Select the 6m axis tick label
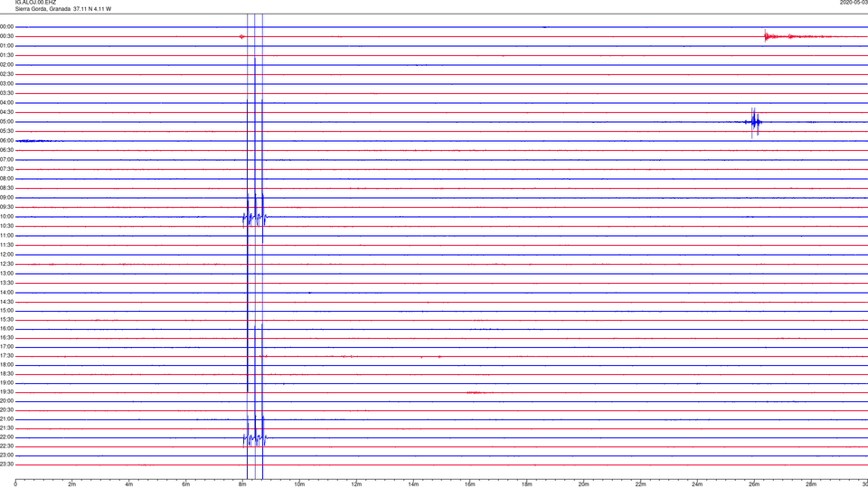Viewport: 868px width, 488px height. pyautogui.click(x=186, y=484)
